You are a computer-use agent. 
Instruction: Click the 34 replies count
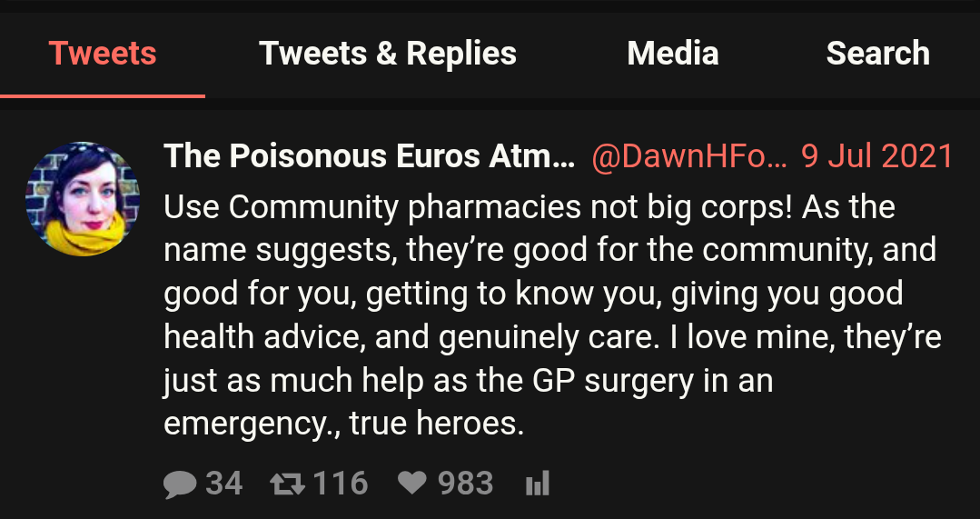(224, 484)
